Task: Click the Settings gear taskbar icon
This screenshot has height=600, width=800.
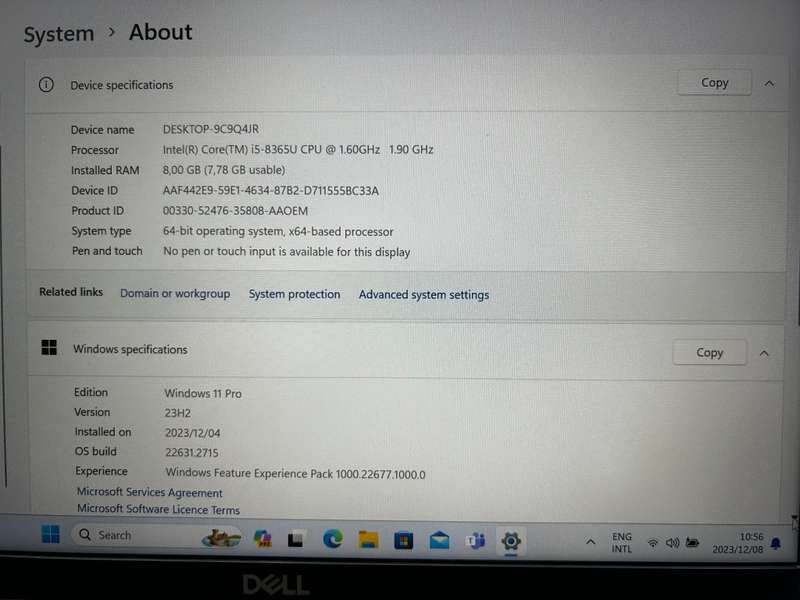Action: pos(511,541)
